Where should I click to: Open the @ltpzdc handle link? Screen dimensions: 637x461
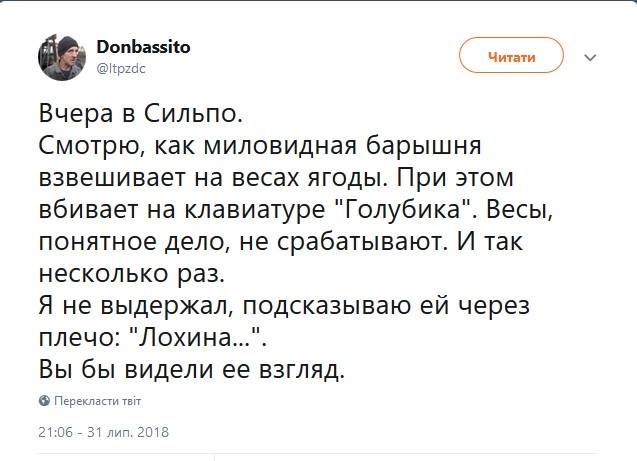click(x=121, y=69)
